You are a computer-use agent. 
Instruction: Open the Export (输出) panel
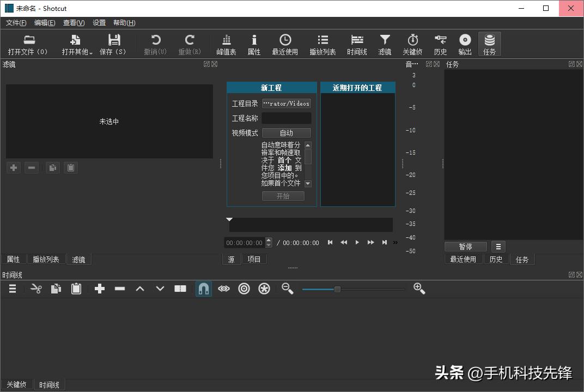464,44
